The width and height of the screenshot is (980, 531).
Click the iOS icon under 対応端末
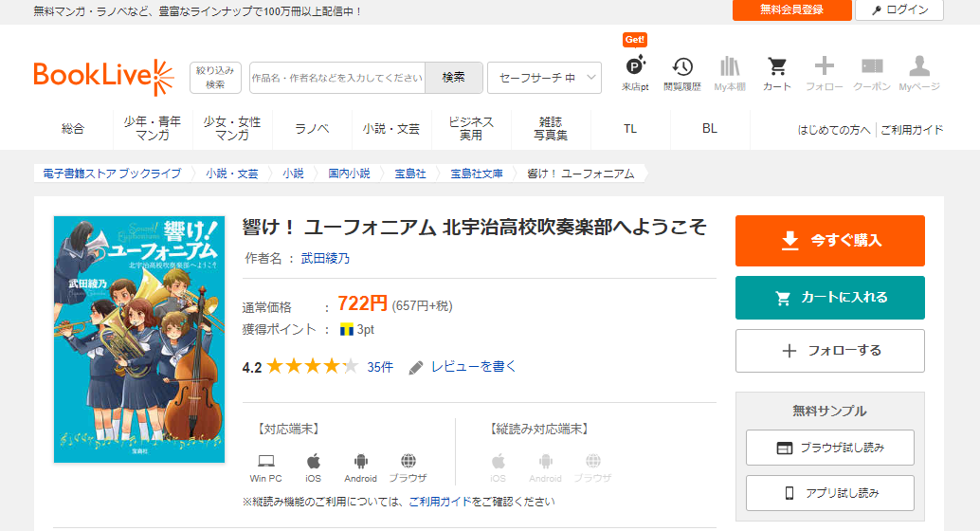tap(313, 462)
